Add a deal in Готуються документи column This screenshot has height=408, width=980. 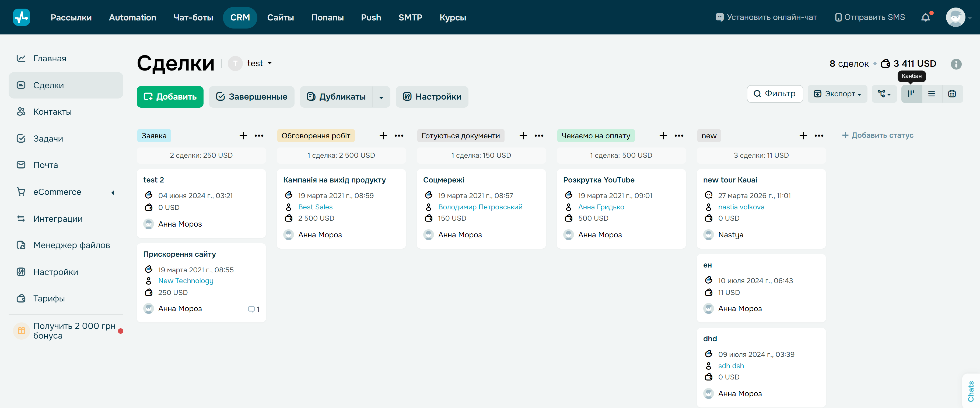pos(523,136)
